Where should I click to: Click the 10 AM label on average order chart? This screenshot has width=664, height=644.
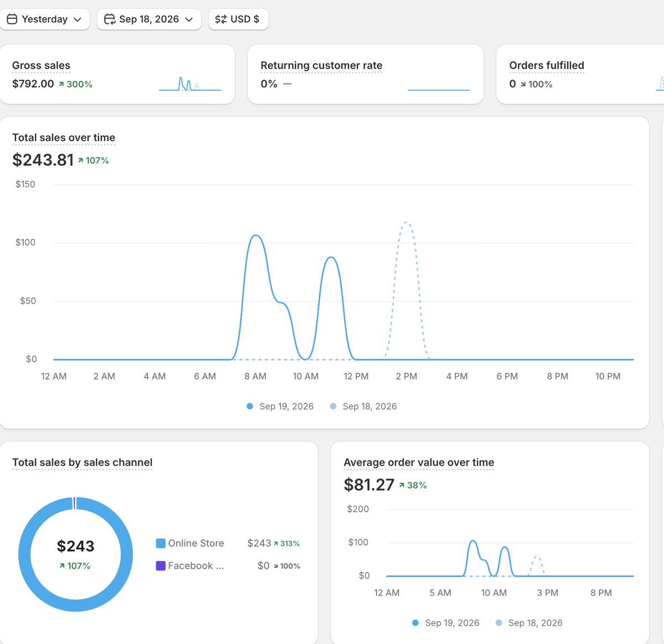494,593
